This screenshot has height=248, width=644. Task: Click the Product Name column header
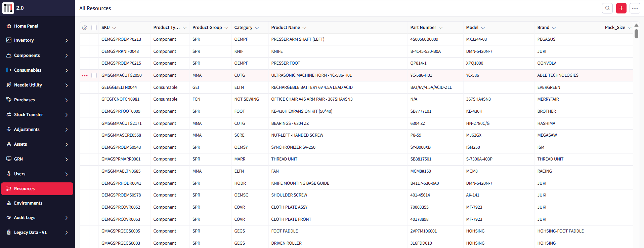[x=285, y=28]
